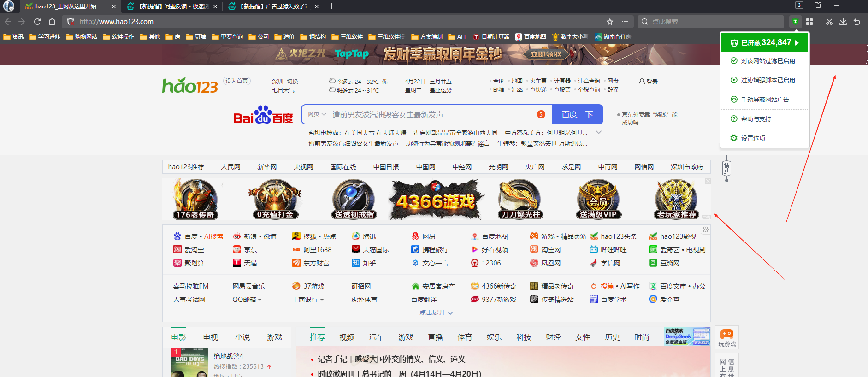Go to browser home page icon
The image size is (868, 377).
click(52, 22)
